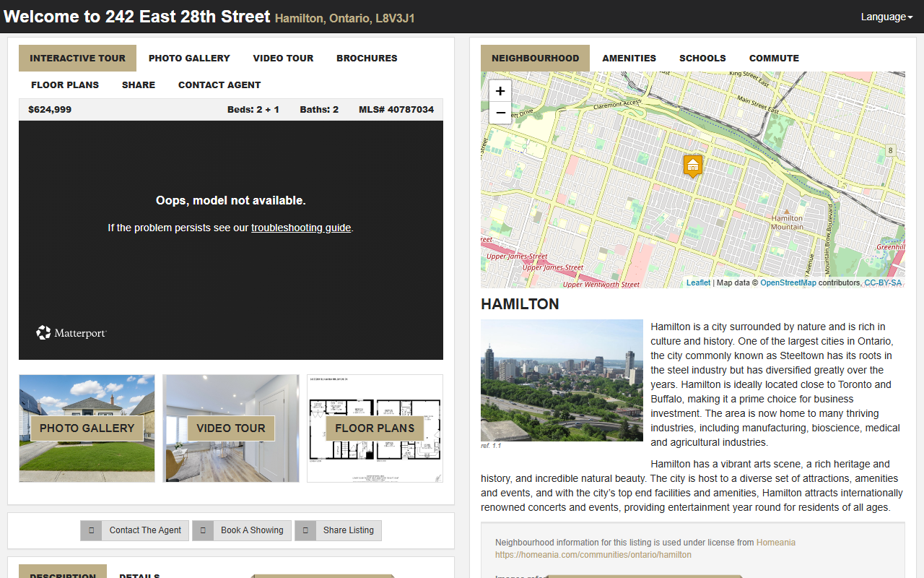Click the Baths: 2 text
The width and height of the screenshot is (924, 578).
tap(319, 110)
